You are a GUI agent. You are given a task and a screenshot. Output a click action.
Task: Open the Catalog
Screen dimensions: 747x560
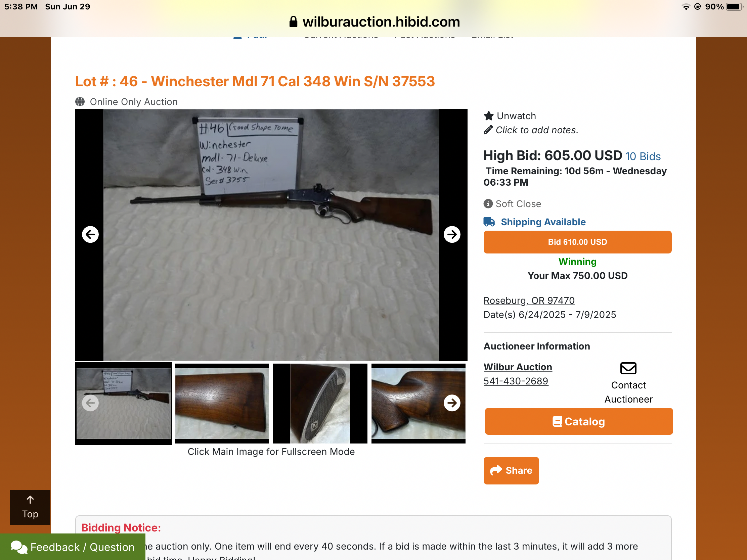(x=579, y=421)
